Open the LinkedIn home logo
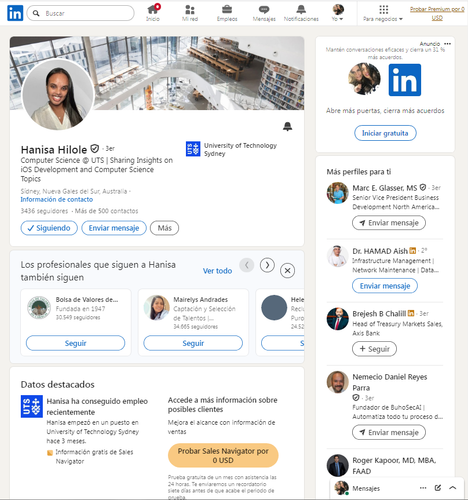 coord(15,13)
